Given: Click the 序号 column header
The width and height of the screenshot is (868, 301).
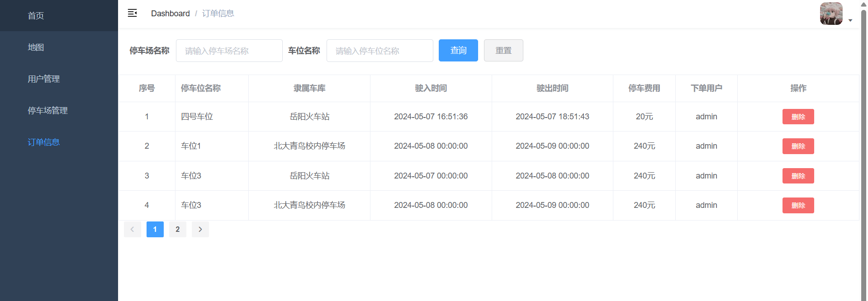Looking at the screenshot, I should tap(147, 88).
